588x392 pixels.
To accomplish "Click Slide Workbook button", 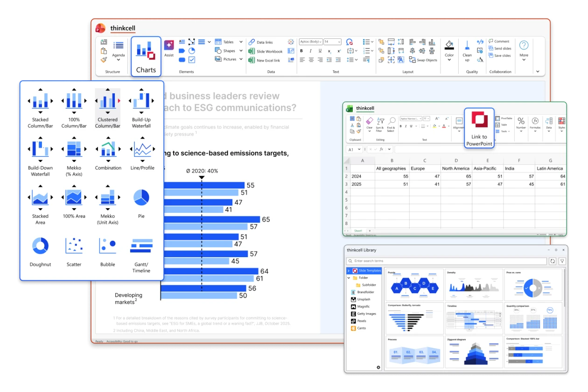I will (266, 51).
